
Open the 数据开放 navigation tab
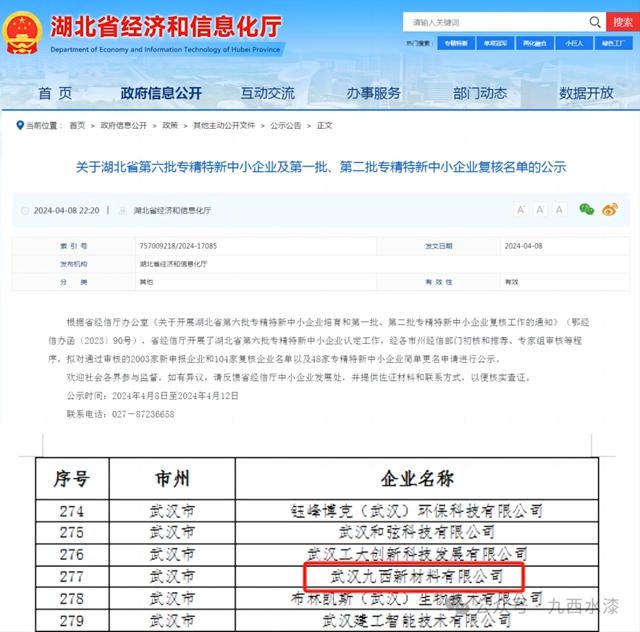pos(586,93)
